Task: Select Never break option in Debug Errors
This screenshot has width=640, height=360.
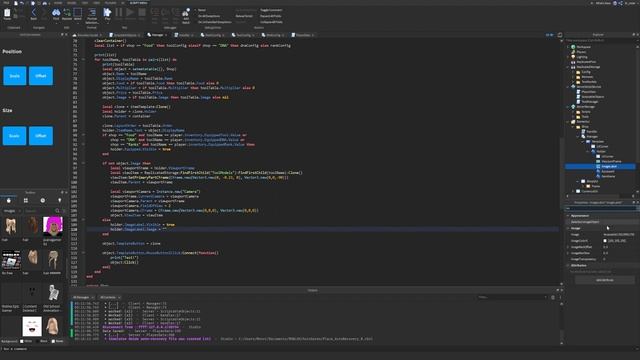Action: point(202,10)
